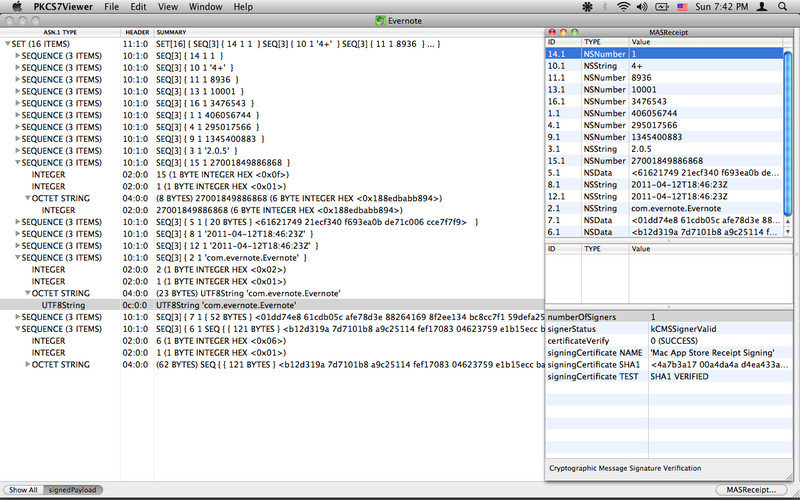Select the 4.1 row with value 295017566
Image resolution: width=800 pixels, height=500 pixels.
[664, 125]
